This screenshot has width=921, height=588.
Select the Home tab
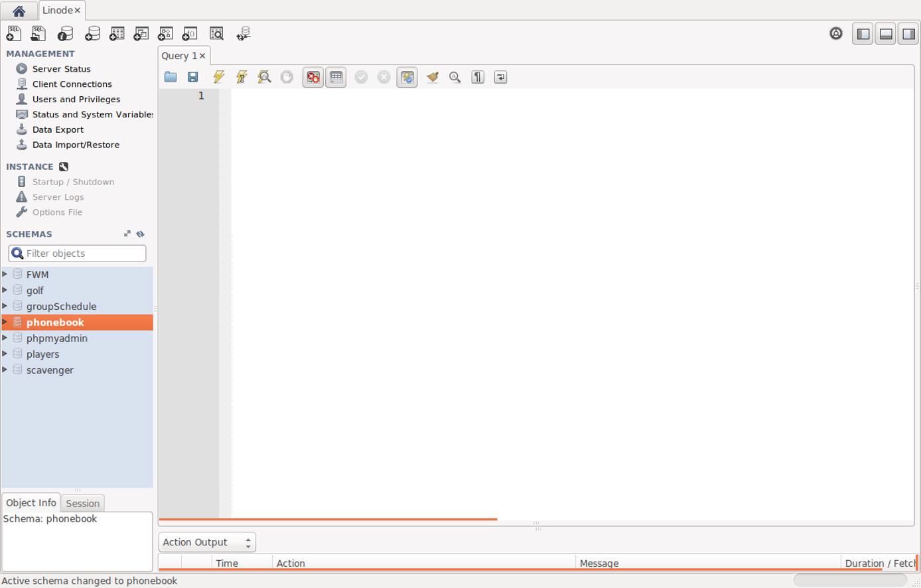click(x=19, y=10)
